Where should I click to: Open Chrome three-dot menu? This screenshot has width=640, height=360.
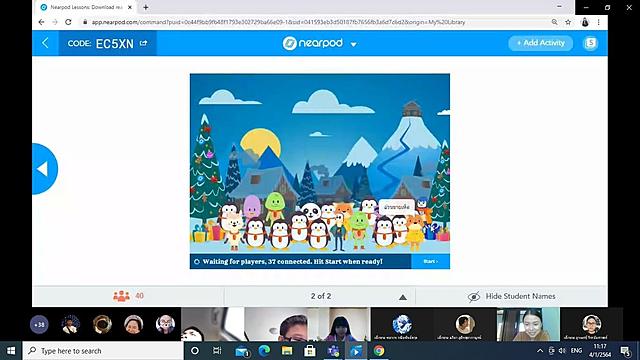pyautogui.click(x=598, y=22)
